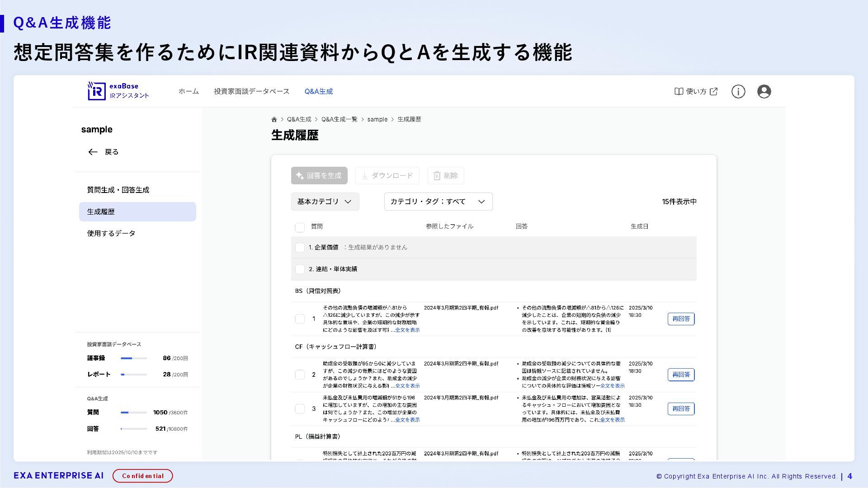Image resolution: width=868 pixels, height=488 pixels.
Task: Click 再回答 for row 2
Action: point(681,375)
